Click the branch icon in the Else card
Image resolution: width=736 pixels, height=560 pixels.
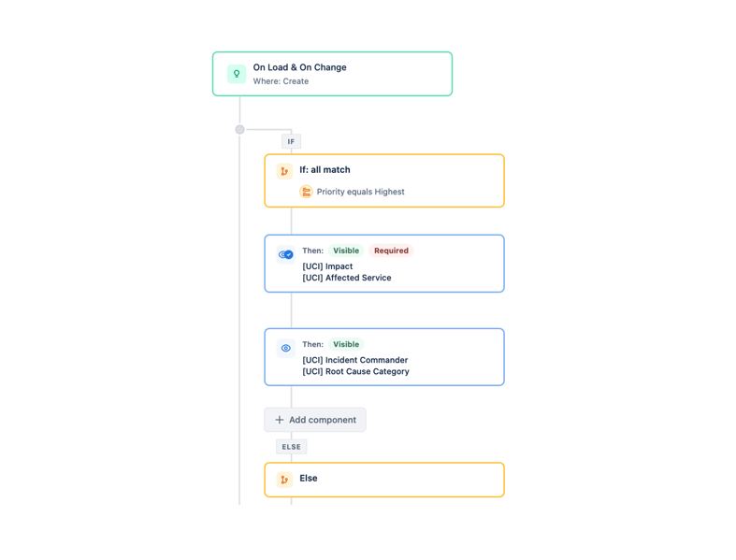pos(284,480)
